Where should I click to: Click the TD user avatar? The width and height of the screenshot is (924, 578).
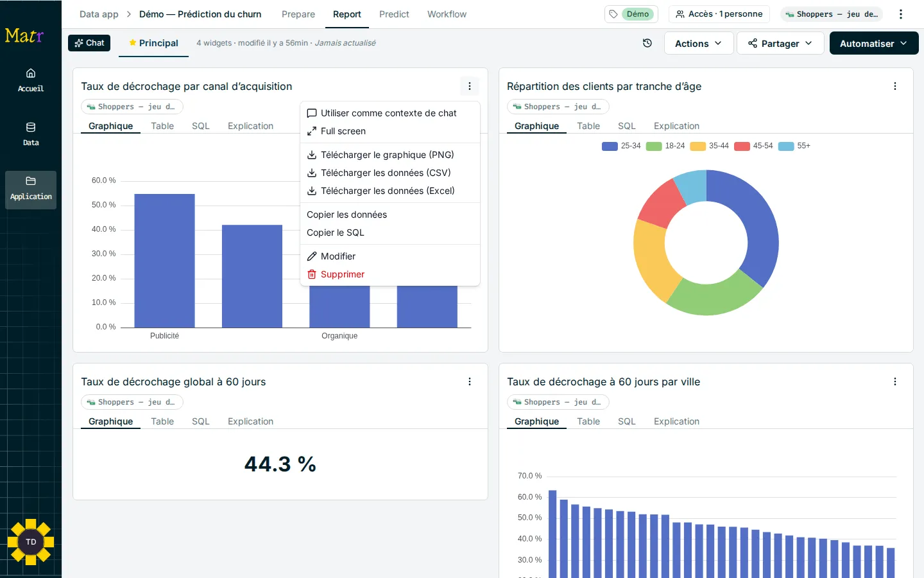(31, 542)
